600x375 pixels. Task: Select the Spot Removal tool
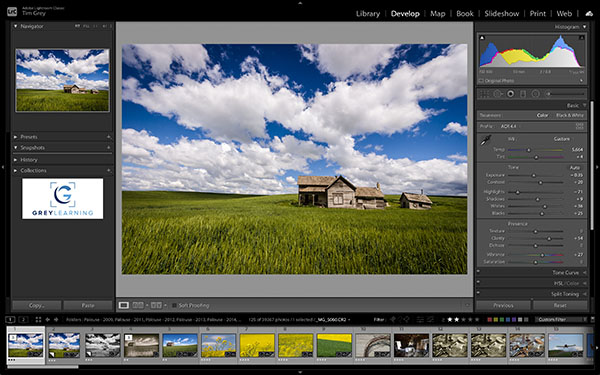(x=497, y=94)
